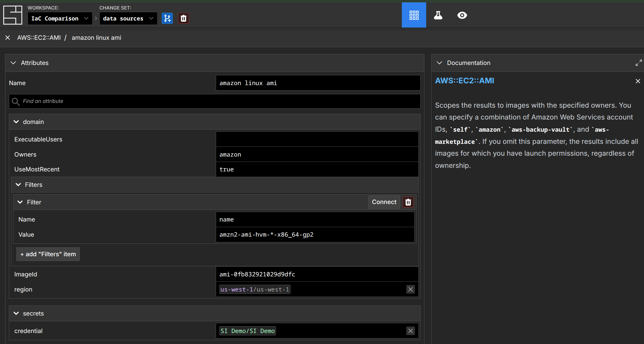Open the lab beaker view
The image size is (644, 344).
(x=438, y=15)
